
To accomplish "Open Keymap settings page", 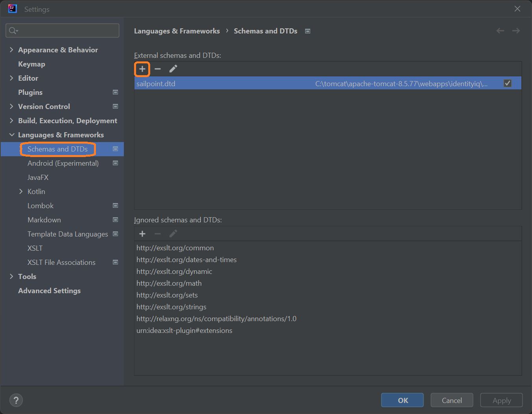I will coord(31,64).
